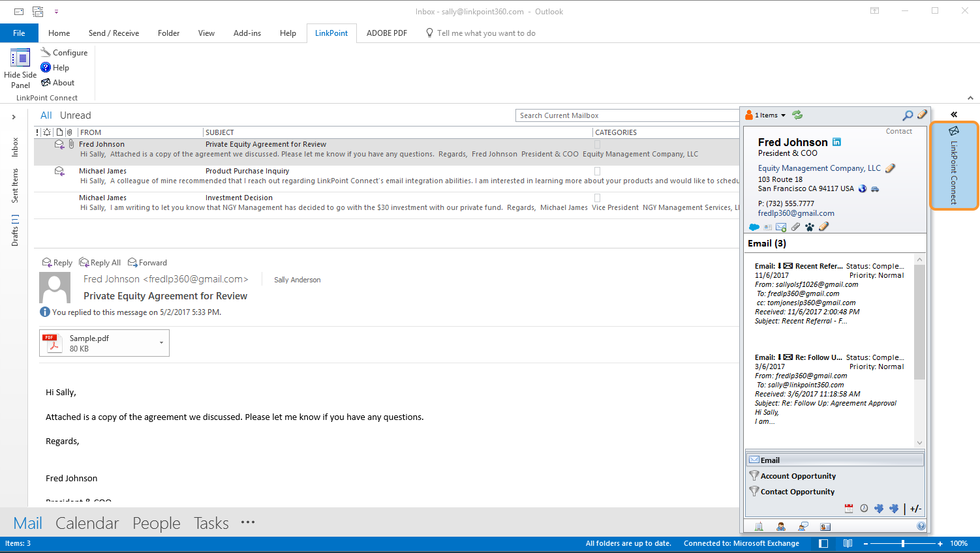Viewport: 980px width, 553px height.
Task: Open Sample.pdf attachment dropdown arrow
Action: (x=162, y=343)
